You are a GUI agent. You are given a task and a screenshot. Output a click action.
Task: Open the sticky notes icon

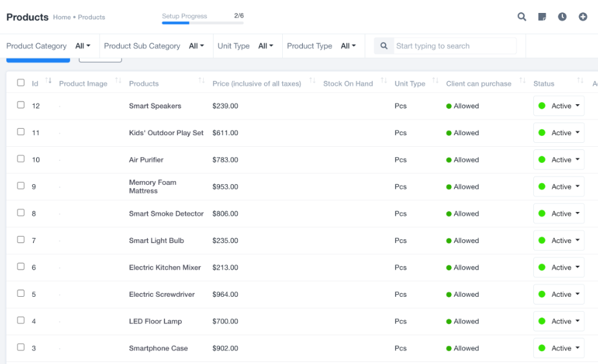(542, 17)
